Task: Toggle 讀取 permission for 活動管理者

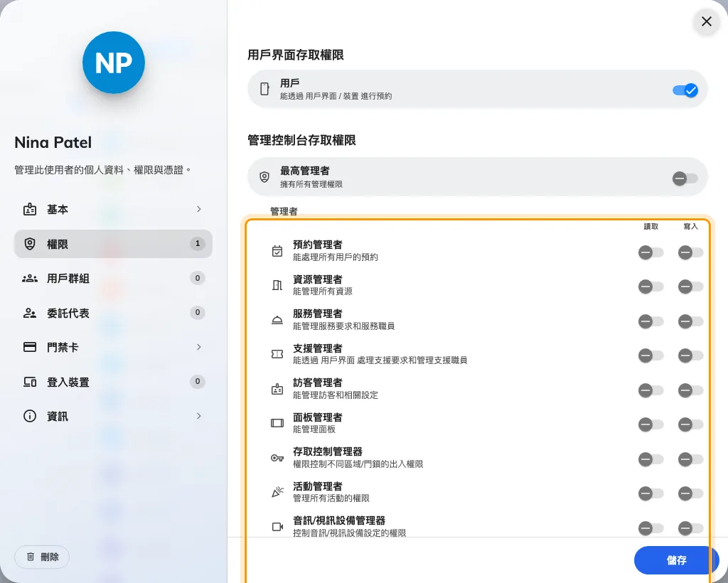Action: 651,493
